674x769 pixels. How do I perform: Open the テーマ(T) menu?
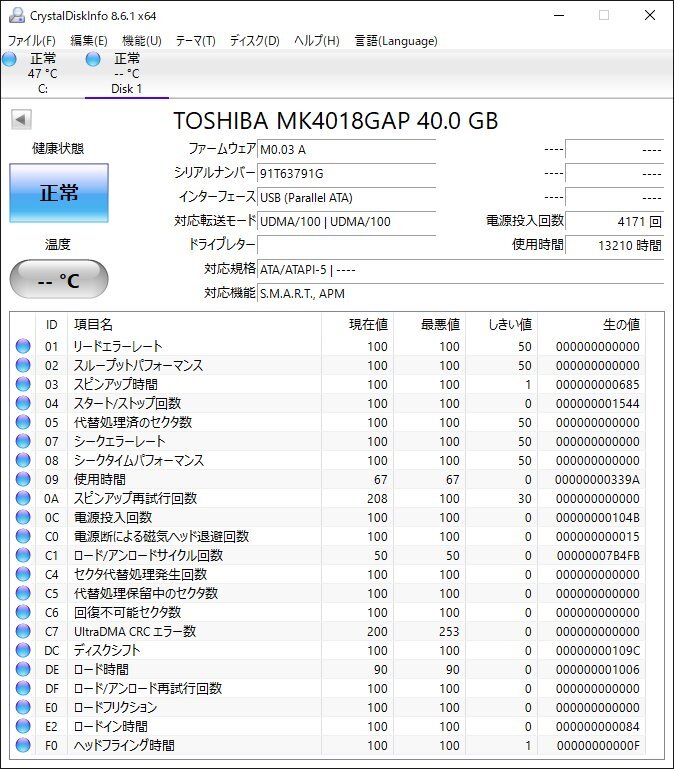196,41
